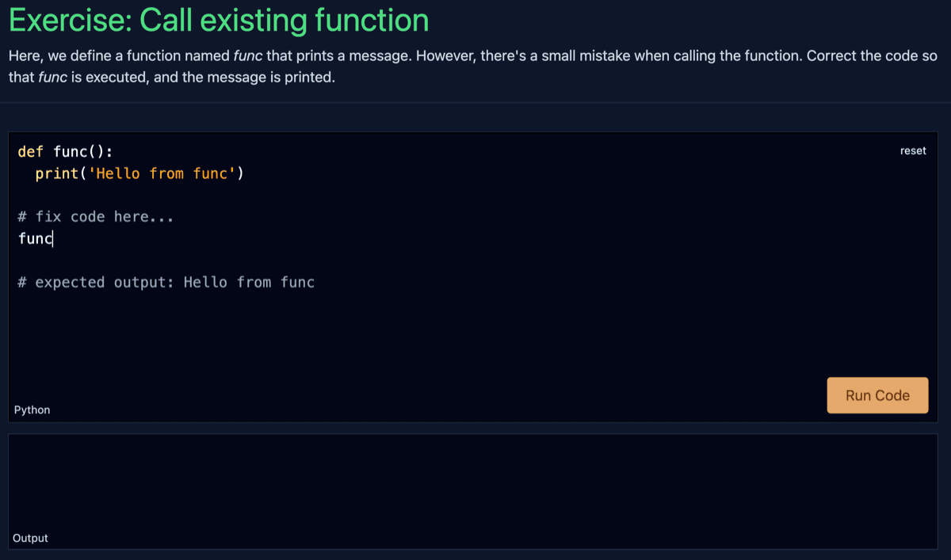The image size is (951, 560).
Task: Click the Output panel label
Action: coord(30,538)
